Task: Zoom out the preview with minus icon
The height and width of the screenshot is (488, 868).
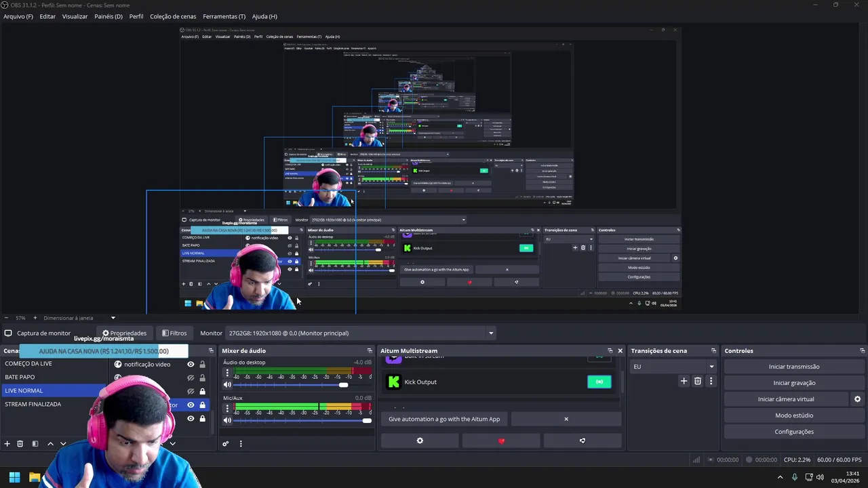Action: pyautogui.click(x=6, y=318)
